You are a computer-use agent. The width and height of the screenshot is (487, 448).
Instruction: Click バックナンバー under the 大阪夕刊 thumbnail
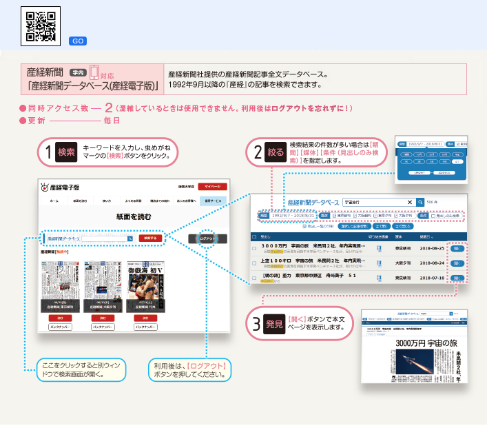(103, 327)
